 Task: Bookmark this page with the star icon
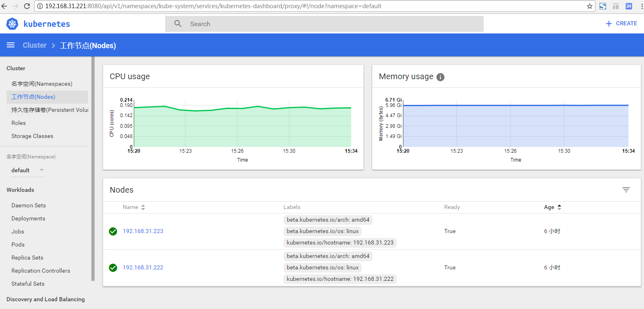(x=589, y=6)
